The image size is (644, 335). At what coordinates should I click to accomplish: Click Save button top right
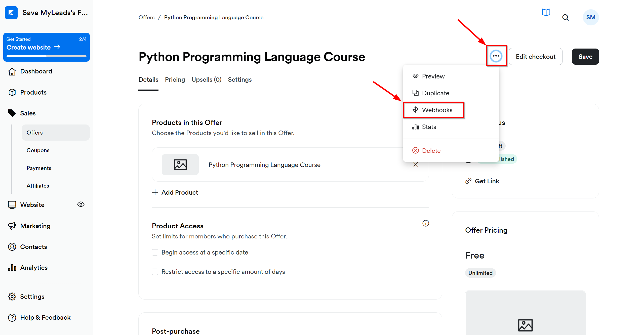point(585,57)
